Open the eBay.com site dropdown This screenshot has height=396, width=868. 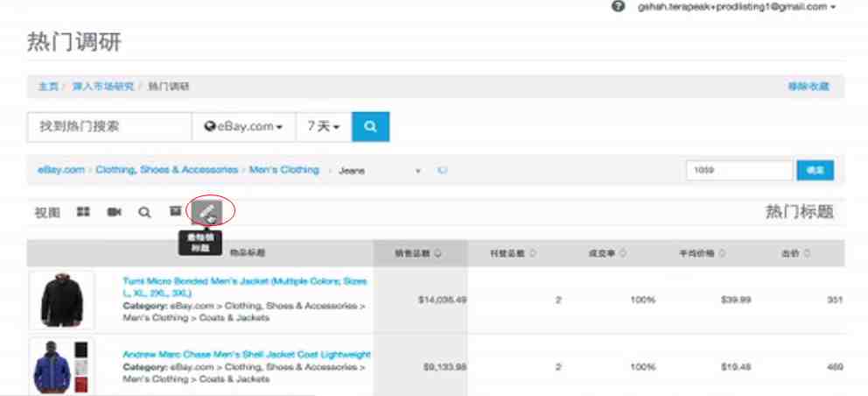(243, 126)
